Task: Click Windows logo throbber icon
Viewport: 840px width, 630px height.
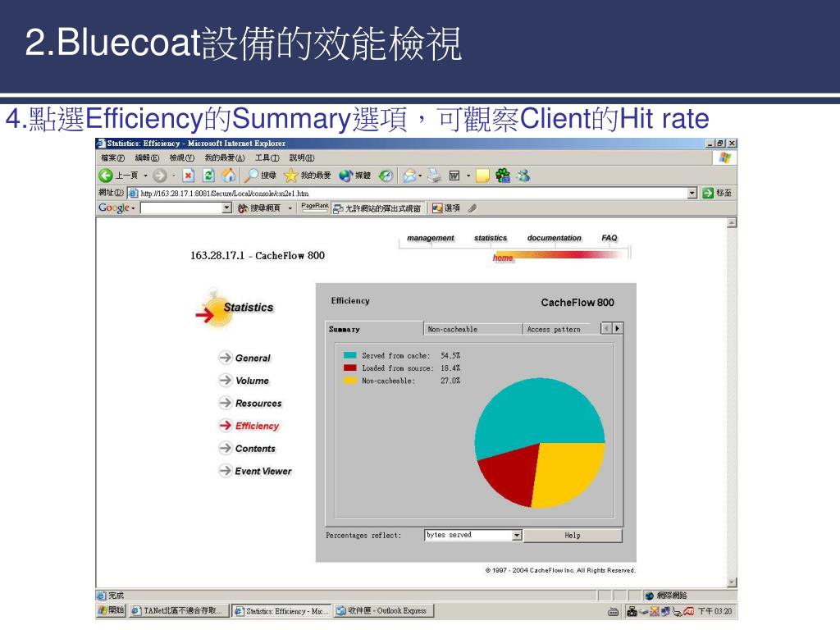Action: [725, 157]
